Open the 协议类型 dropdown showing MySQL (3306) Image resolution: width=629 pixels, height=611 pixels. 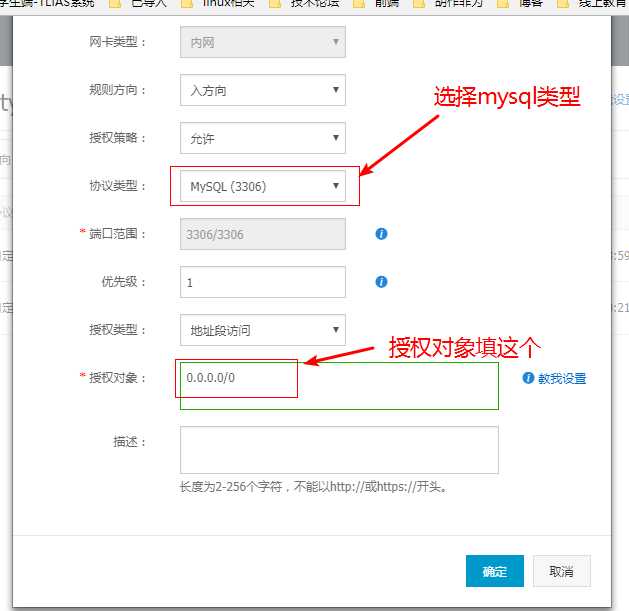(263, 186)
